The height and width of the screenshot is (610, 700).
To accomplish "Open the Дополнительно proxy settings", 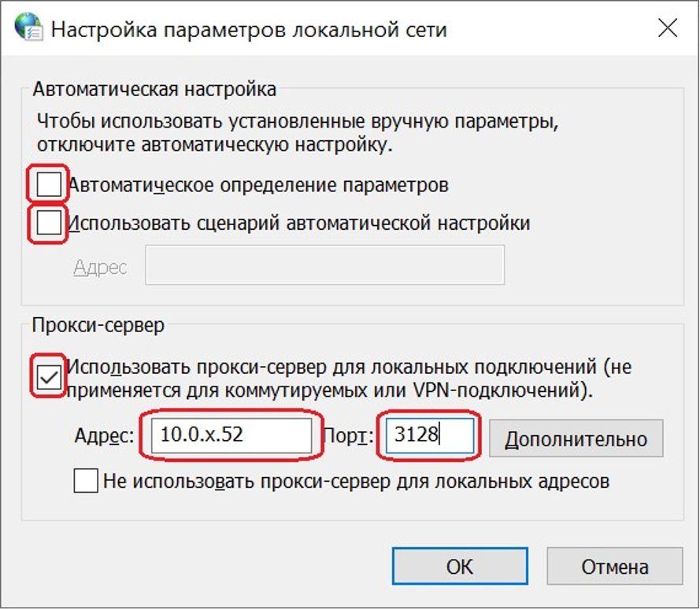I will (x=576, y=438).
